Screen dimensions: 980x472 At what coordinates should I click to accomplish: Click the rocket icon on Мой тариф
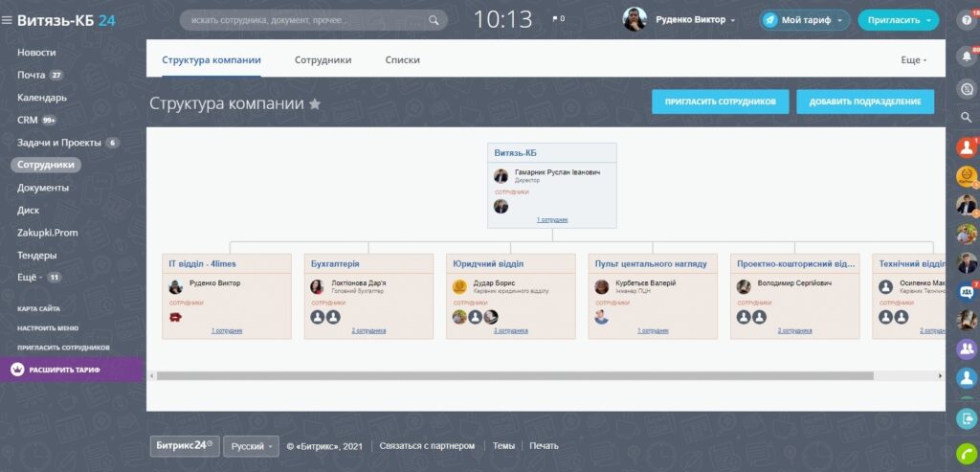(770, 20)
